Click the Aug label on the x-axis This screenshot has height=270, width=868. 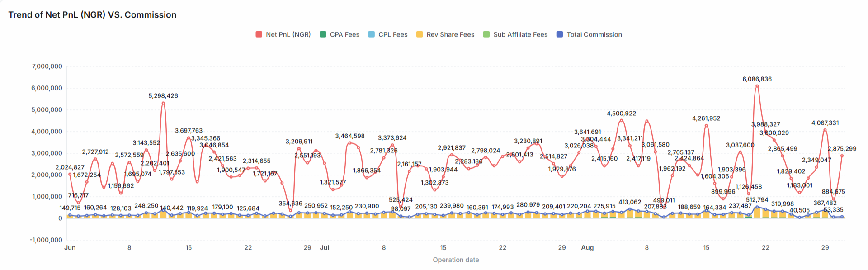pos(587,248)
